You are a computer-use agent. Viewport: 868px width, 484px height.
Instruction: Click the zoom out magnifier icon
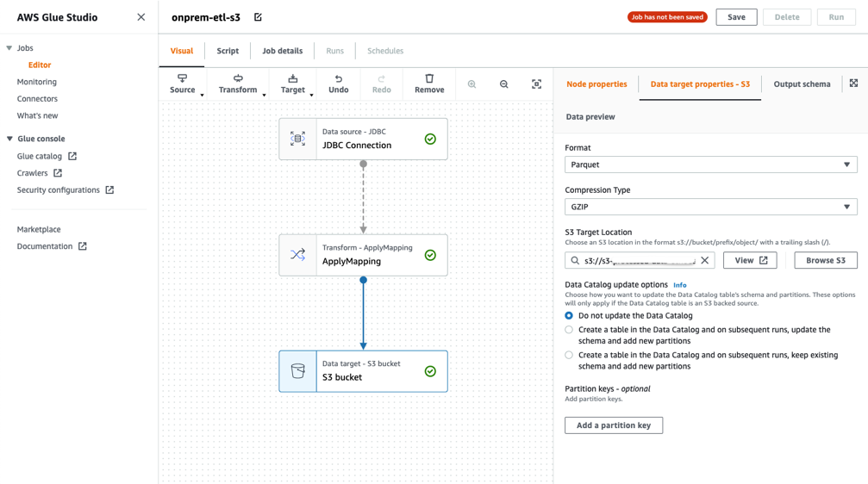[504, 84]
